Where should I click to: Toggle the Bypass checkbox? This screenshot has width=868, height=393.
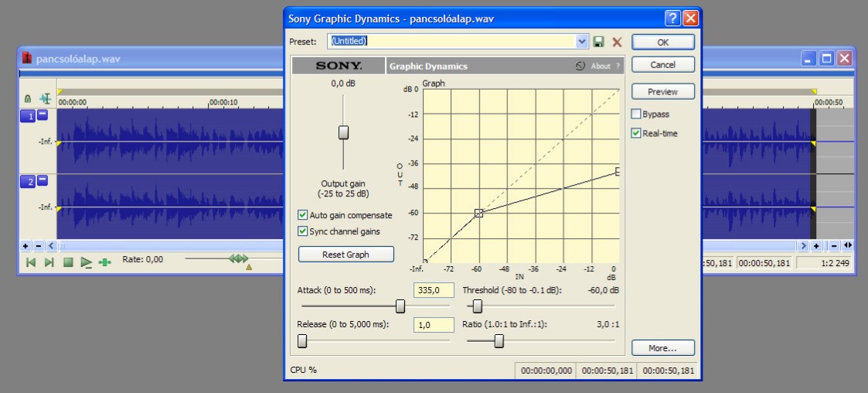click(636, 114)
